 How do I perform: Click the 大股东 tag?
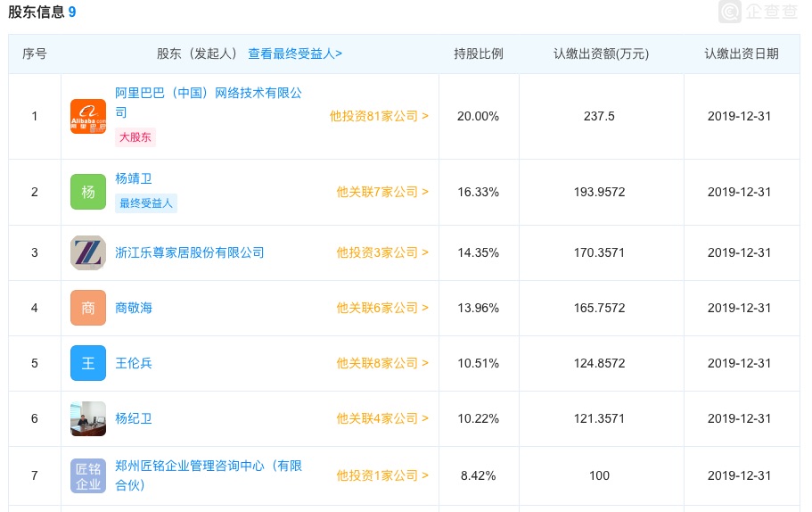tap(135, 137)
